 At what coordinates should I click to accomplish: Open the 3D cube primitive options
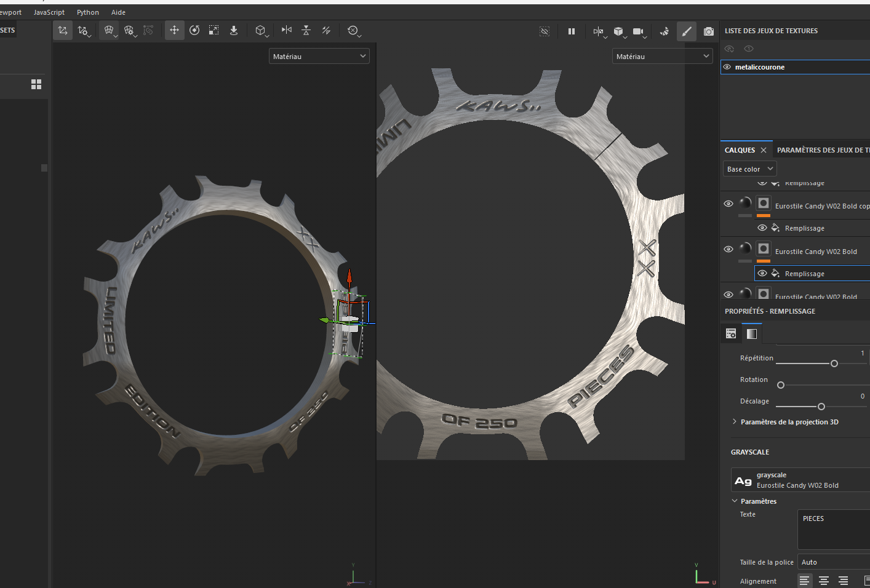click(261, 30)
